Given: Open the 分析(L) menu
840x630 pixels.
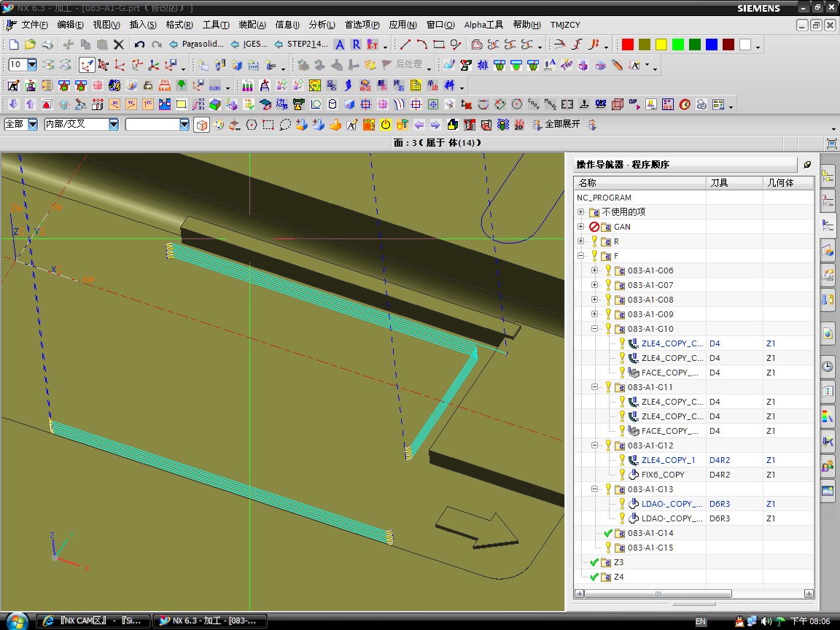Looking at the screenshot, I should click(322, 25).
